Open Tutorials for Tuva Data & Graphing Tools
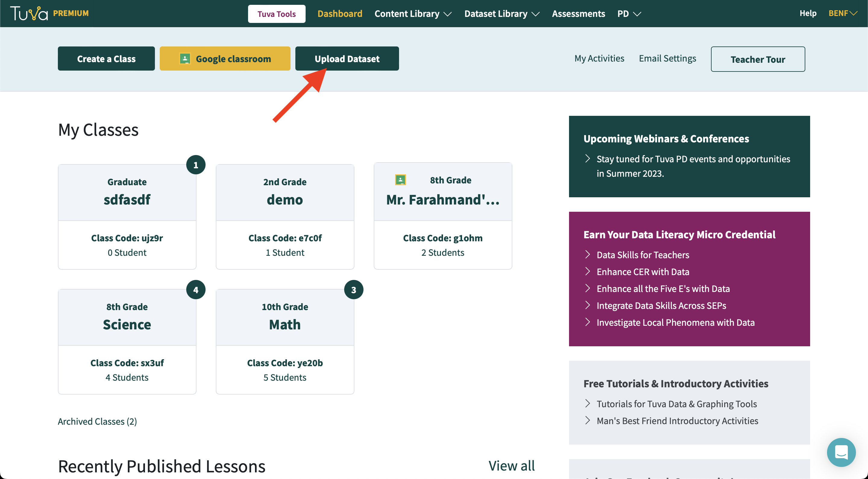 click(677, 404)
